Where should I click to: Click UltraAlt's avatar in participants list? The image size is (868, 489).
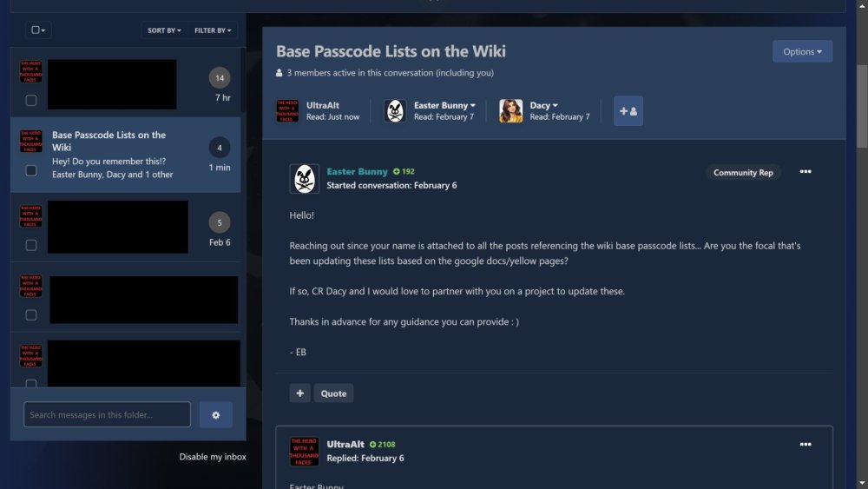coord(287,111)
